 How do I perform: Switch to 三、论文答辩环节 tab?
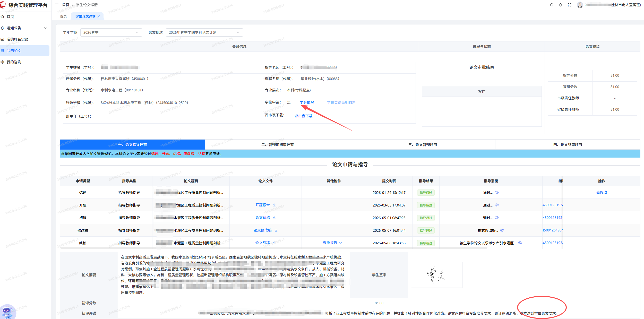pos(423,145)
